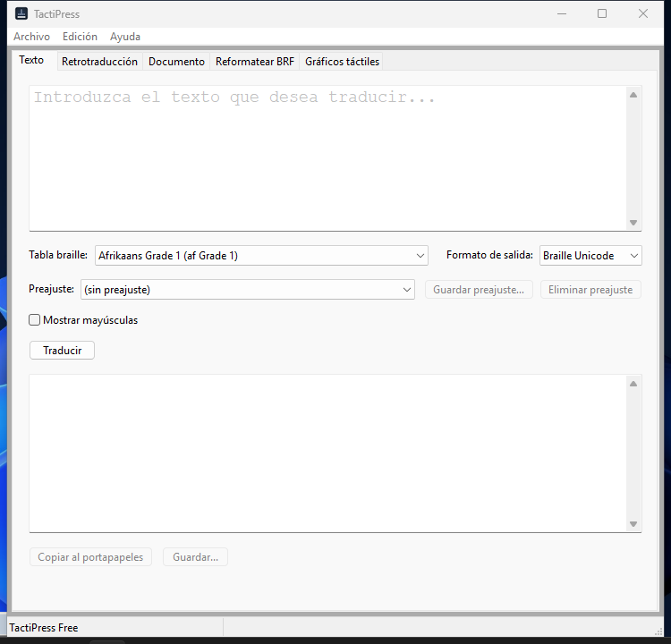The width and height of the screenshot is (671, 644).
Task: Open the Gráficos táctiles tab
Action: point(342,62)
